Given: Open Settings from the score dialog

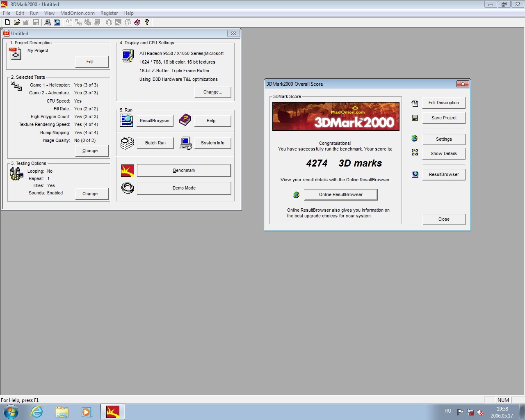Looking at the screenshot, I should (444, 139).
